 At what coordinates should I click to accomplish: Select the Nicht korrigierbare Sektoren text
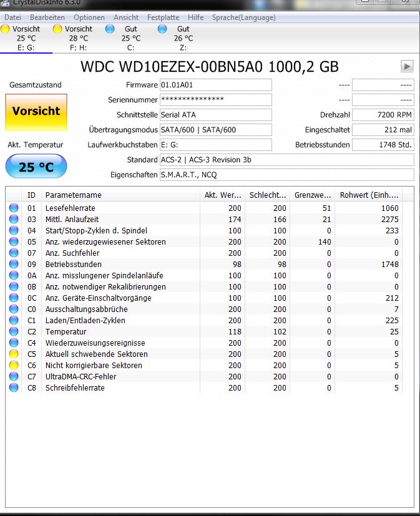(94, 365)
